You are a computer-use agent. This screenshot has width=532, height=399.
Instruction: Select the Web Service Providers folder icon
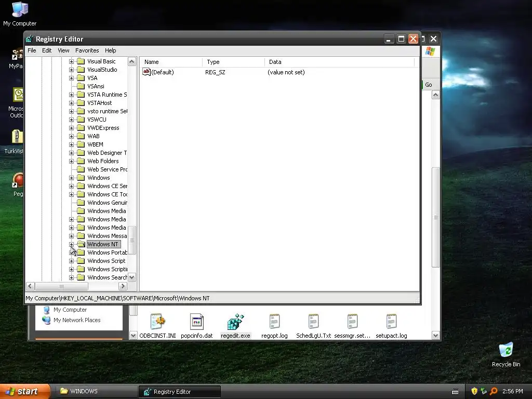[x=81, y=169]
